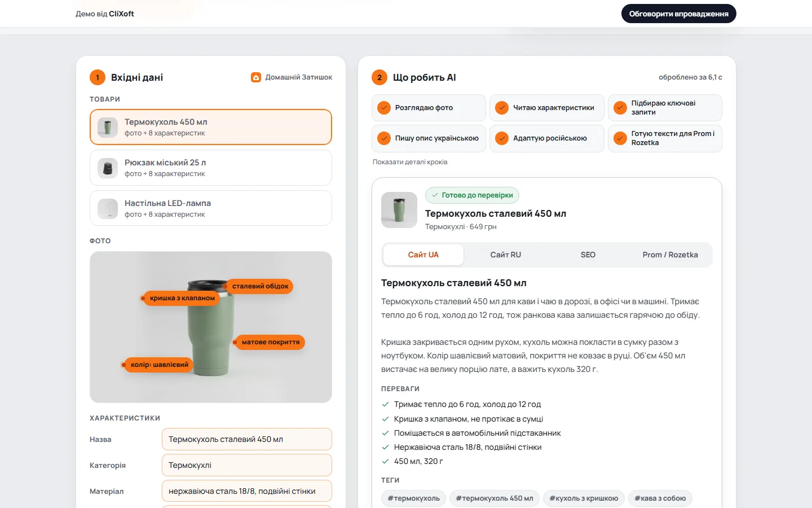This screenshot has width=812, height=508.
Task: Click the #кава з собою tag
Action: pos(660,498)
